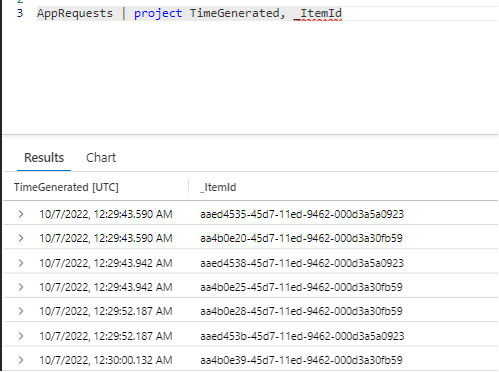Expand row with ItemId aaed453b-45d7-11ed-9462-000d3a5a0923
The height and width of the screenshot is (372, 499).
pyautogui.click(x=21, y=336)
